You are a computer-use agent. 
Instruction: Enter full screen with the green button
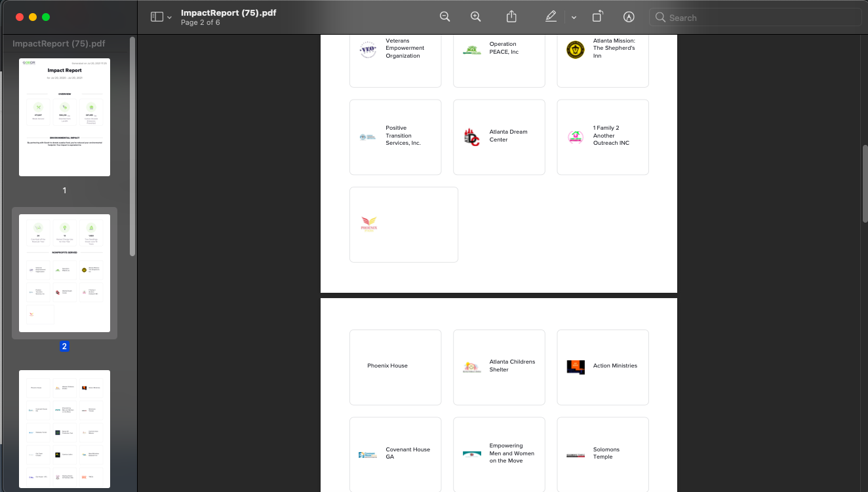point(45,17)
